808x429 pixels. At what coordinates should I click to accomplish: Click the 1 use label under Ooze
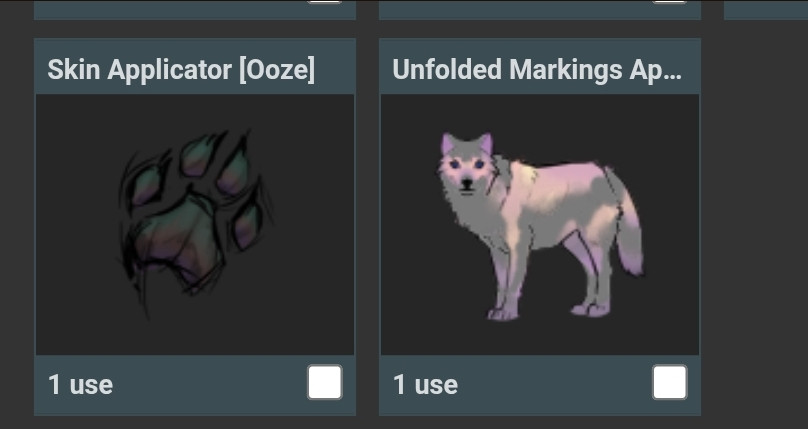tap(80, 385)
